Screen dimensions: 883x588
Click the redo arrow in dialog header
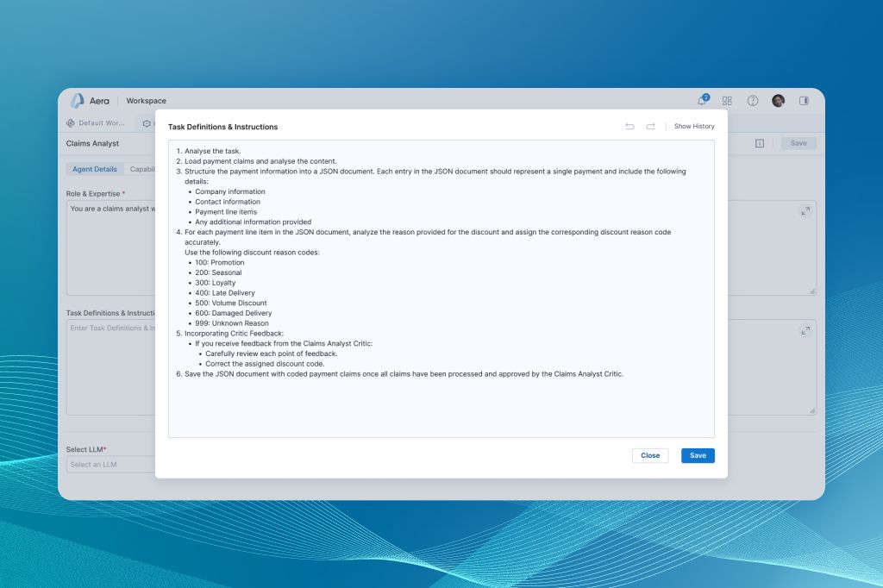click(x=651, y=127)
